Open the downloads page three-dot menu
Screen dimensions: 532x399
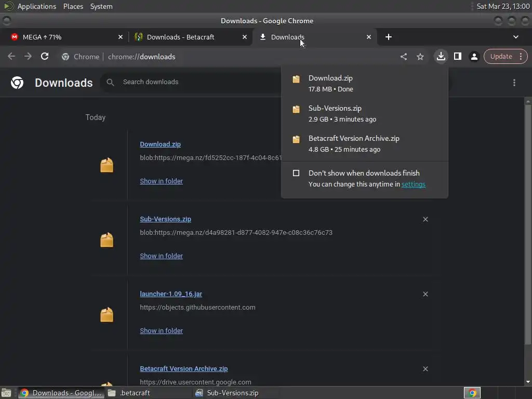tap(514, 83)
